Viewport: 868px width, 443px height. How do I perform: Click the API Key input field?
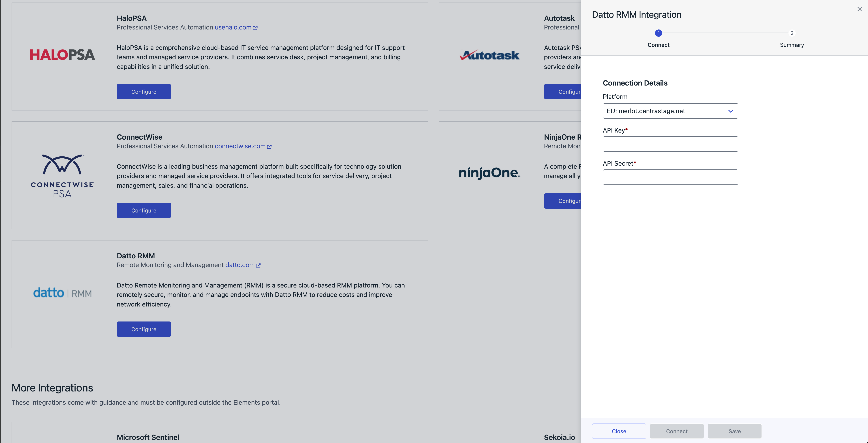(670, 144)
